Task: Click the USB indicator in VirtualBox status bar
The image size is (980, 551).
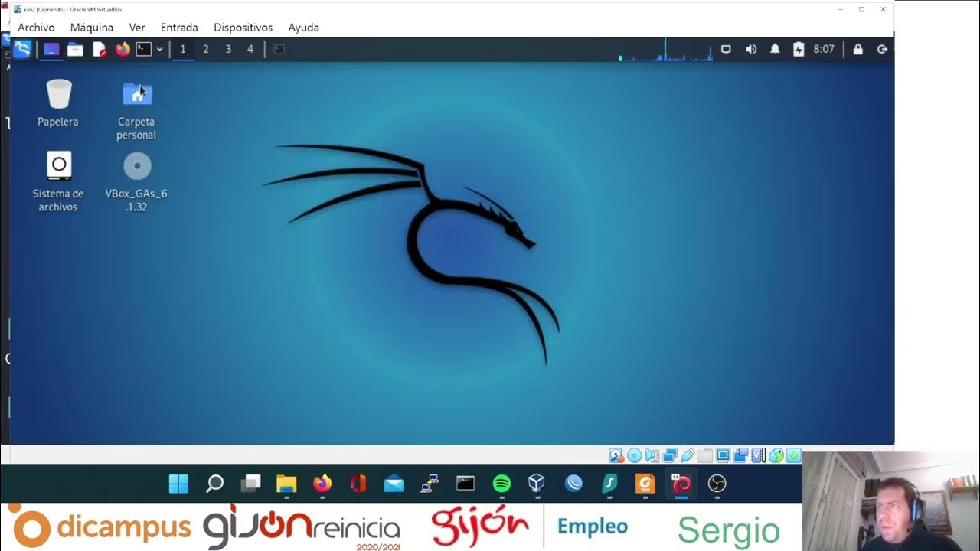Action: point(688,455)
